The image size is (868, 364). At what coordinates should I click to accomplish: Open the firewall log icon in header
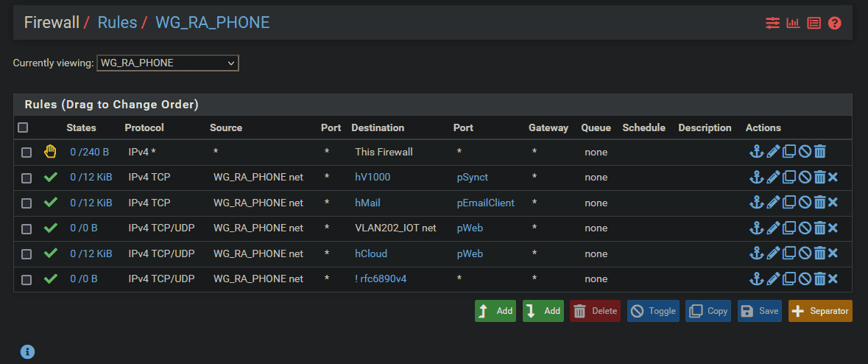[x=814, y=23]
